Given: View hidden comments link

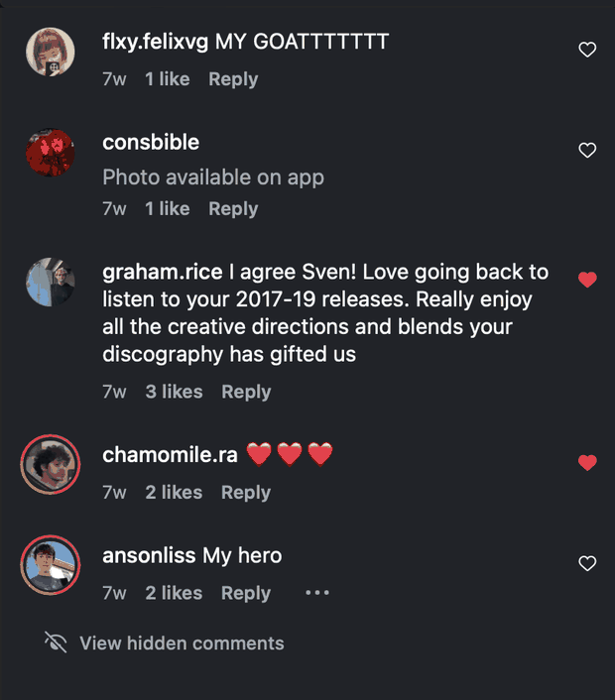Looking at the screenshot, I should pos(182,643).
